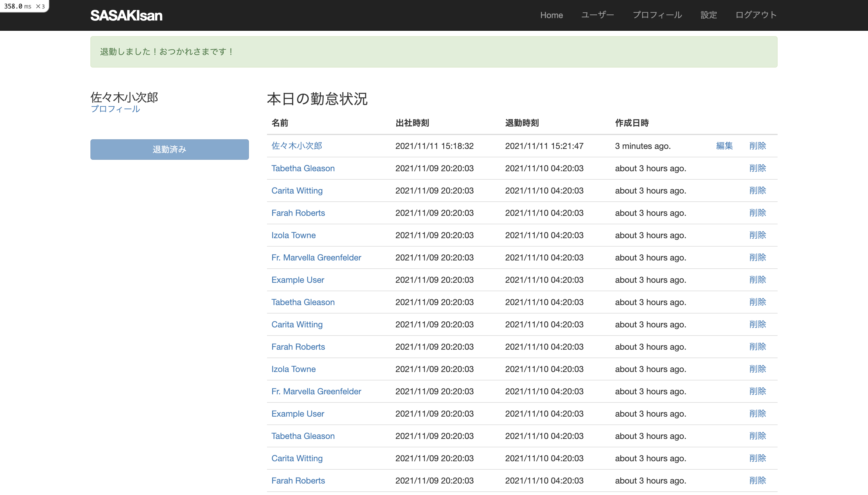Image resolution: width=868 pixels, height=495 pixels.
Task: Open the 設定 settings menu item
Action: (709, 15)
